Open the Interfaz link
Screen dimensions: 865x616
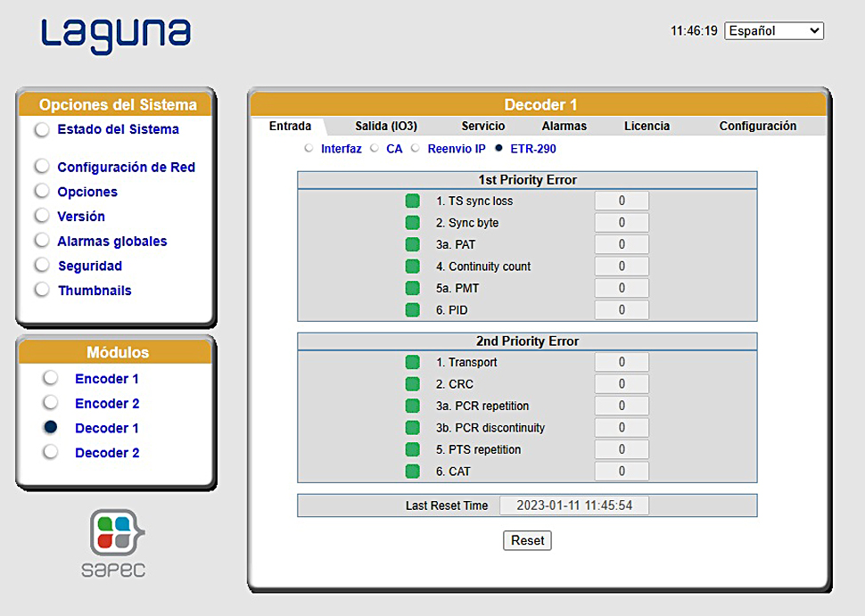342,149
